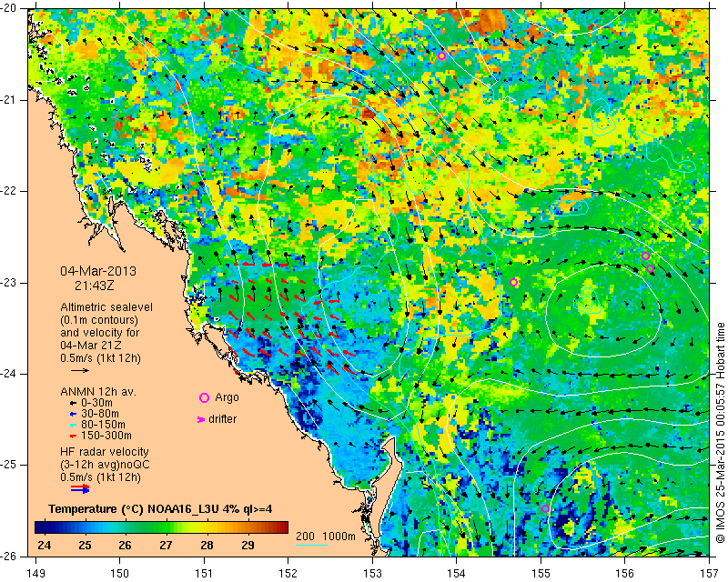This screenshot has width=728, height=582.
Task: Select the cyan 80-150m arrow legend symbol
Action: 73,425
